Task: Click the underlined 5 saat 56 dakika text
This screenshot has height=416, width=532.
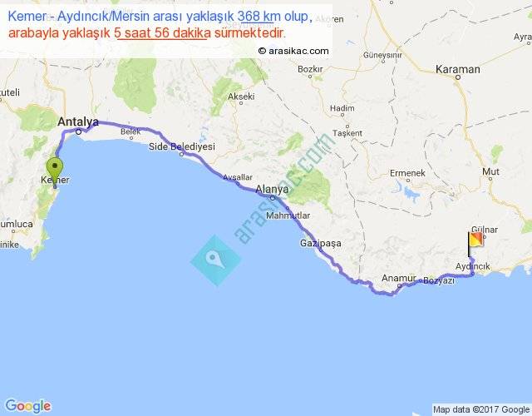Action: (x=162, y=33)
